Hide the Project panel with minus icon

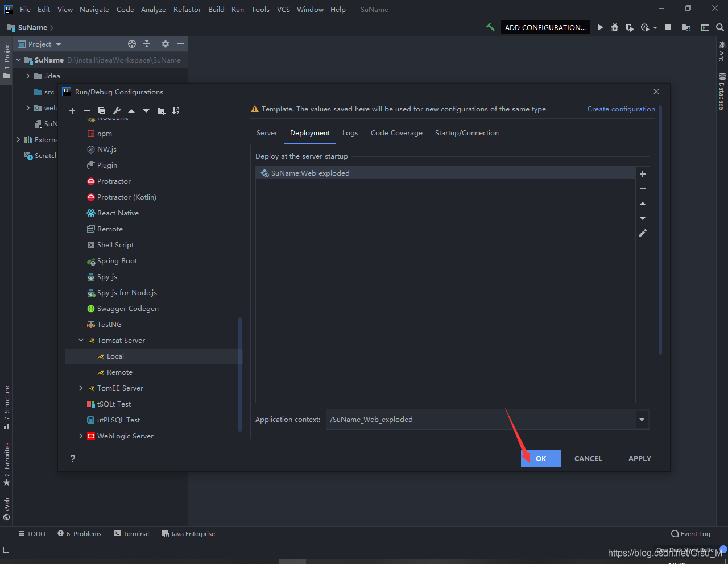pyautogui.click(x=180, y=44)
